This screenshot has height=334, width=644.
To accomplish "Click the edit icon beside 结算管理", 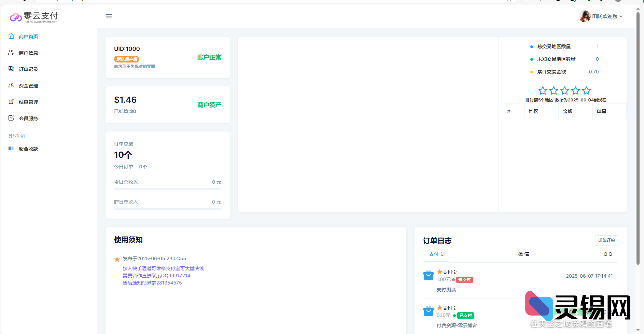I will tap(11, 102).
